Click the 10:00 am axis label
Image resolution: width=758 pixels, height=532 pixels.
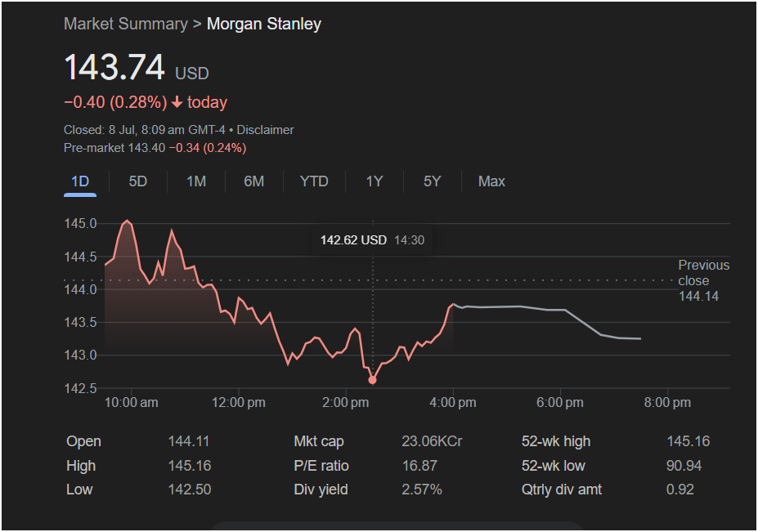132,403
